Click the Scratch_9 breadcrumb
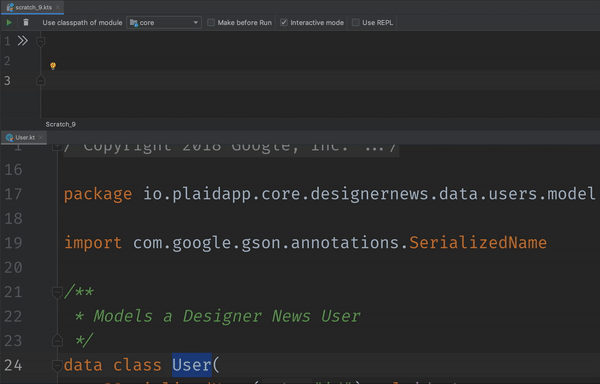600x384 pixels. (60, 124)
